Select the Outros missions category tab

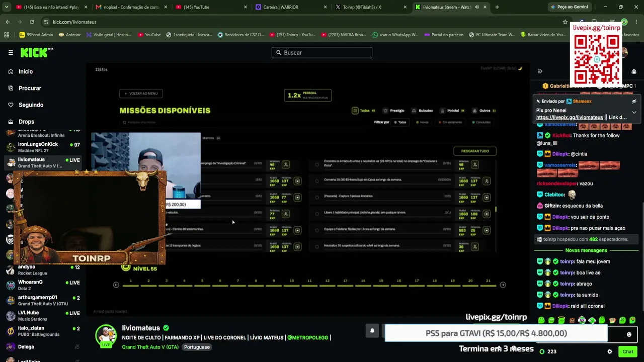484,111
